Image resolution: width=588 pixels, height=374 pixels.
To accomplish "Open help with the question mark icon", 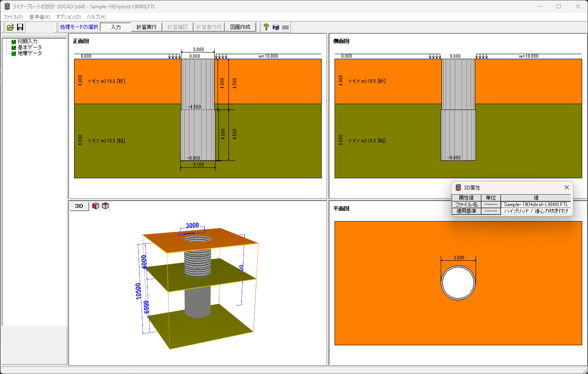I will [266, 27].
